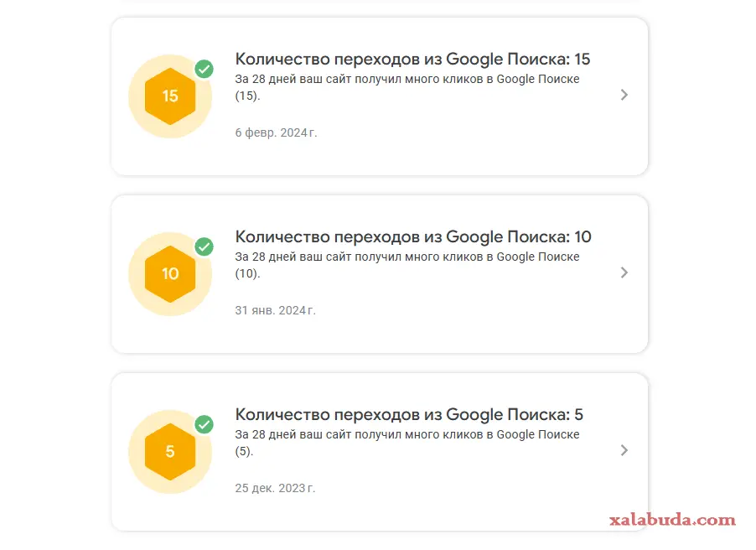
Task: Click the hexagonal "15" achievement badge
Action: click(170, 96)
